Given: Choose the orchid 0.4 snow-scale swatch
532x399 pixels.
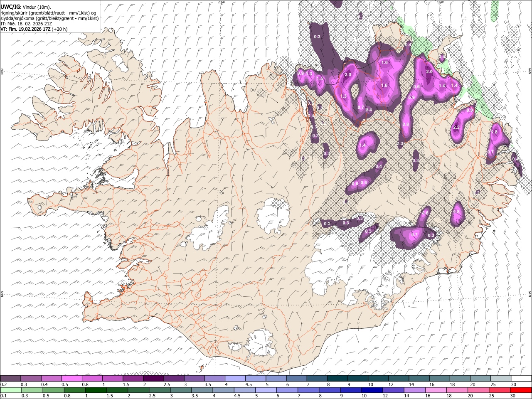Looking at the screenshot, I should [x=51, y=379].
